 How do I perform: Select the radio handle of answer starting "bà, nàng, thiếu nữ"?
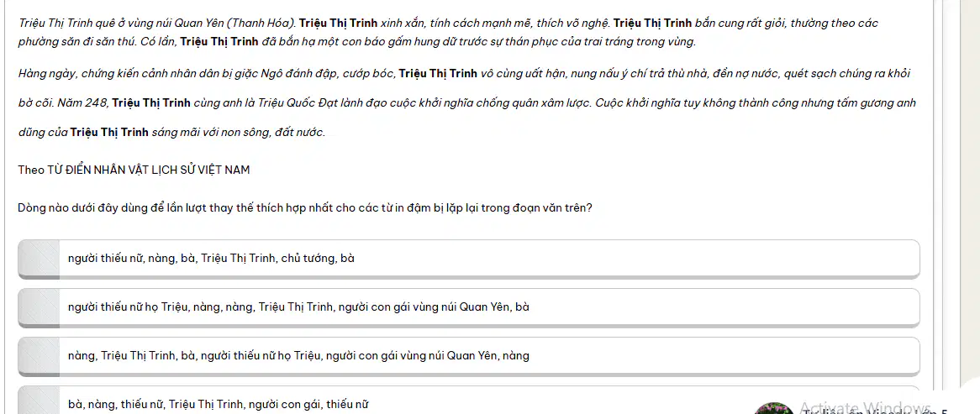click(39, 401)
